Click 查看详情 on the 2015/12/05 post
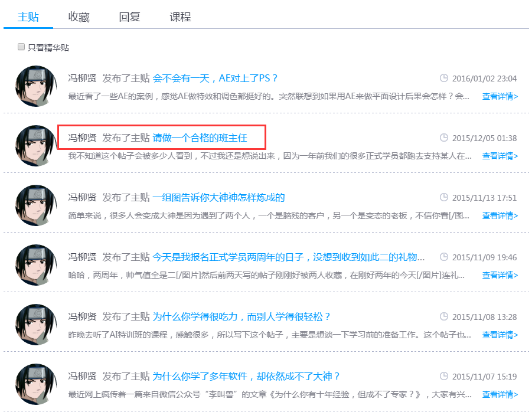 pos(499,155)
